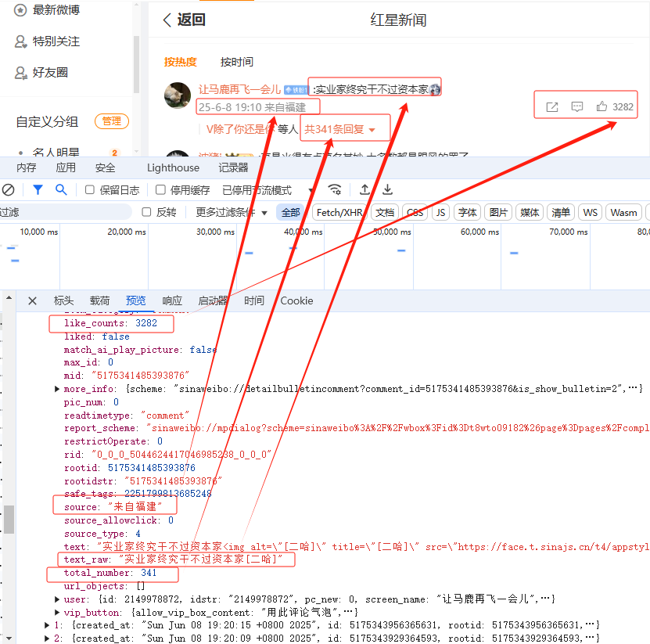Click the import HAR upload icon
The height and width of the screenshot is (644, 650).
coord(365,190)
